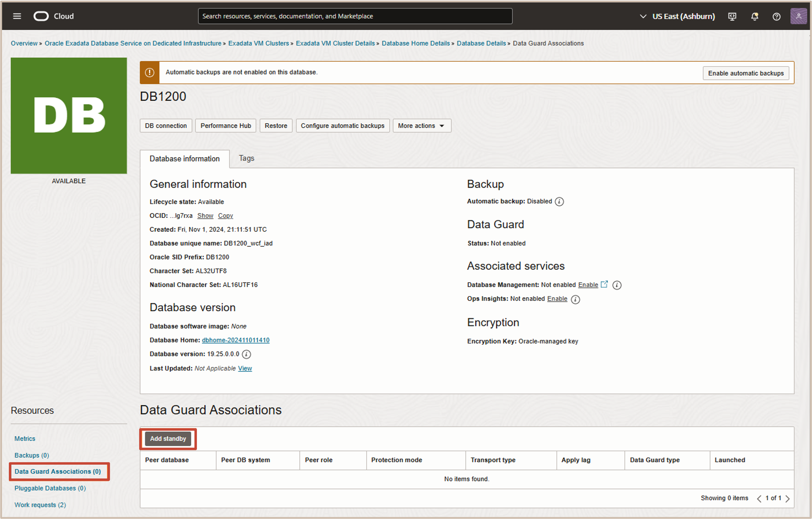The image size is (812, 519).
Task: Expand the More actions dropdown
Action: (x=422, y=126)
